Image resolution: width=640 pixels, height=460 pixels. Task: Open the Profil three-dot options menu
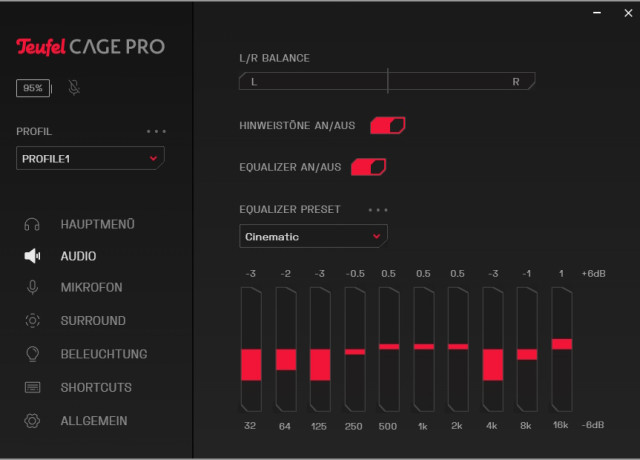point(155,131)
